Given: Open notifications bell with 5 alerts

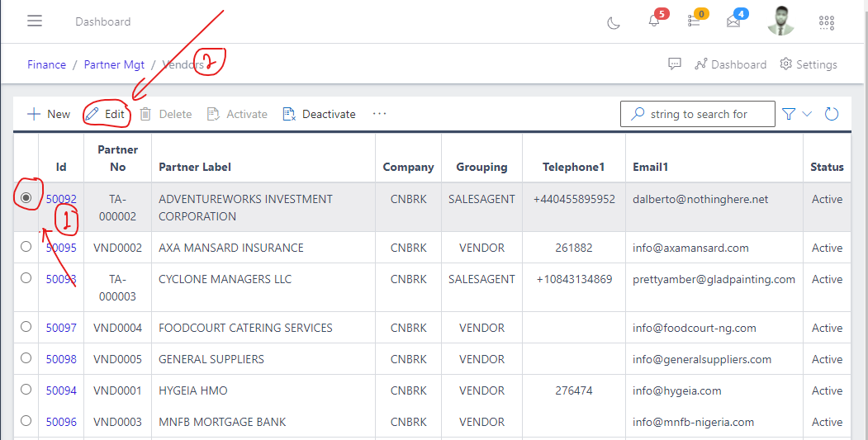Looking at the screenshot, I should [654, 21].
